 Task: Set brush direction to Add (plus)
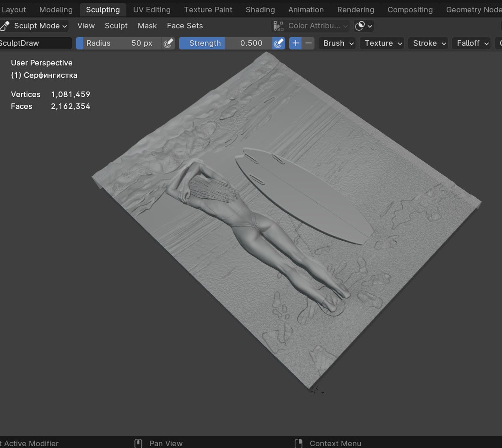(x=295, y=43)
